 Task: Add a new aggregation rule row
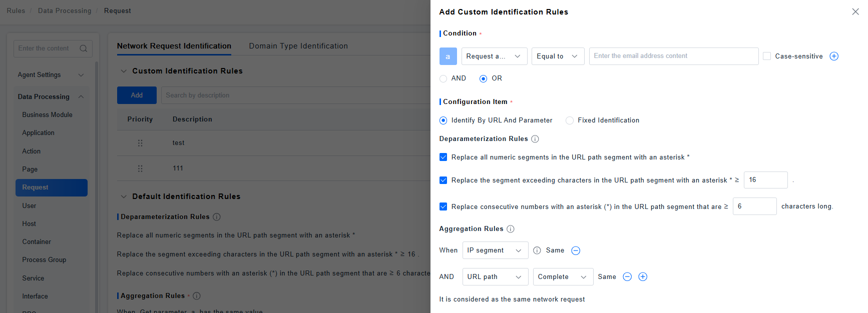(643, 277)
